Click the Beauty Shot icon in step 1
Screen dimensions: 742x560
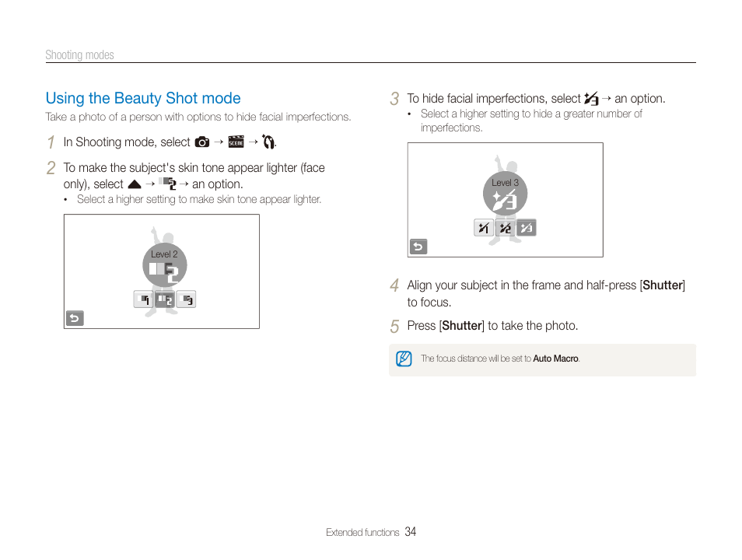tap(268, 142)
